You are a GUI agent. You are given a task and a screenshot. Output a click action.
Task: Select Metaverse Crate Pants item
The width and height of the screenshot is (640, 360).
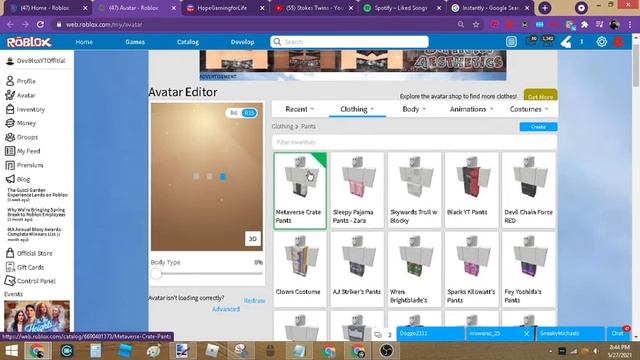(300, 191)
